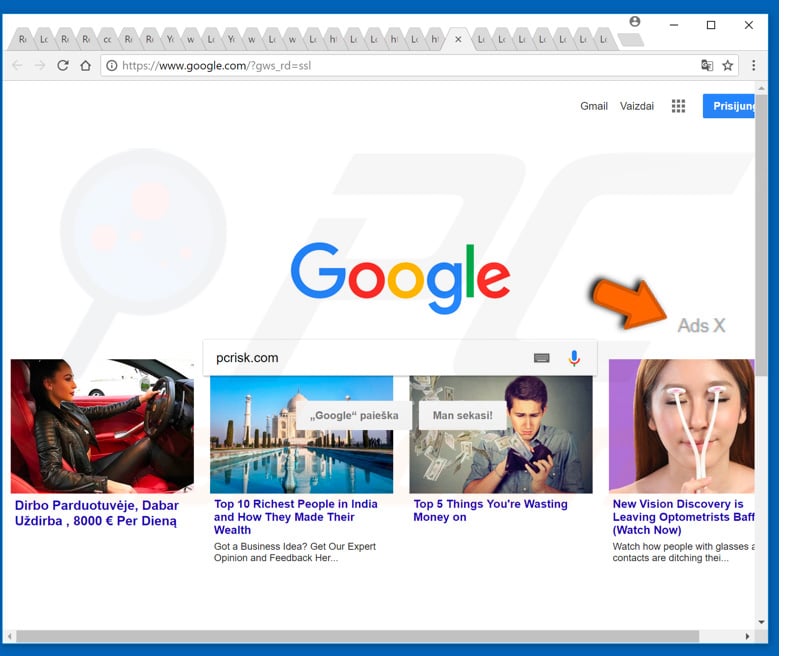Navigate back with the back arrow
Image resolution: width=790 pixels, height=656 pixels.
coord(17,65)
